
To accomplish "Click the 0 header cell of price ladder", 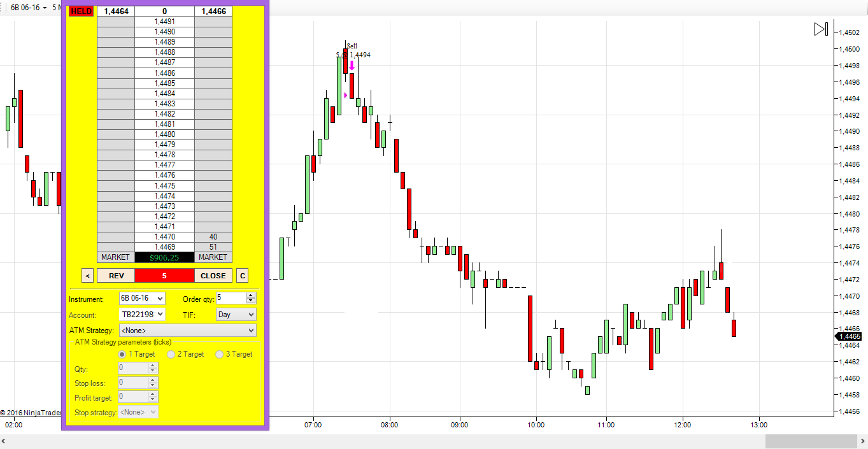I will pyautogui.click(x=164, y=11).
